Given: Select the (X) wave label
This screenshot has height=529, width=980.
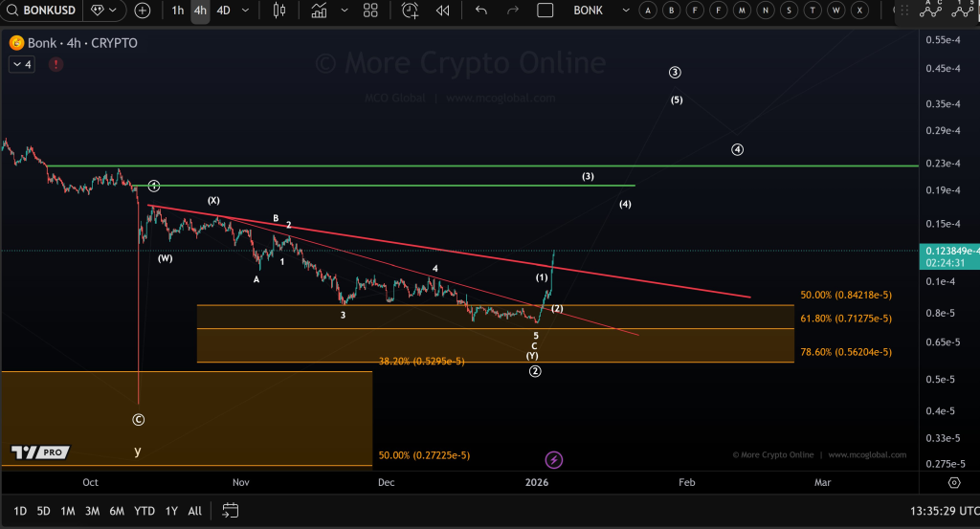Looking at the screenshot, I should 213,201.
